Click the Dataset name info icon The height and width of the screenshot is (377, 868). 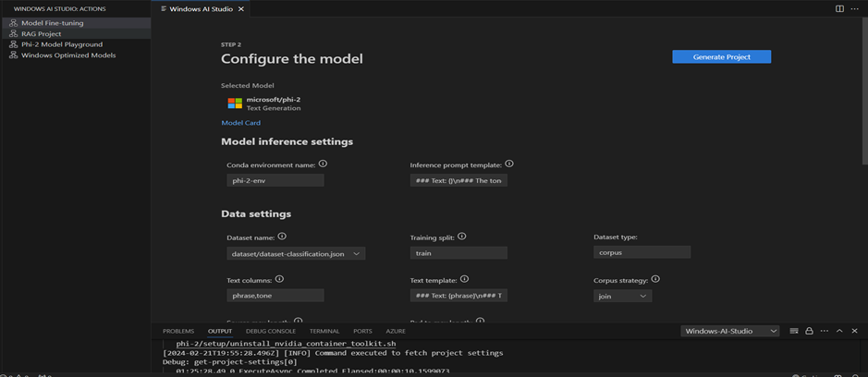point(282,237)
